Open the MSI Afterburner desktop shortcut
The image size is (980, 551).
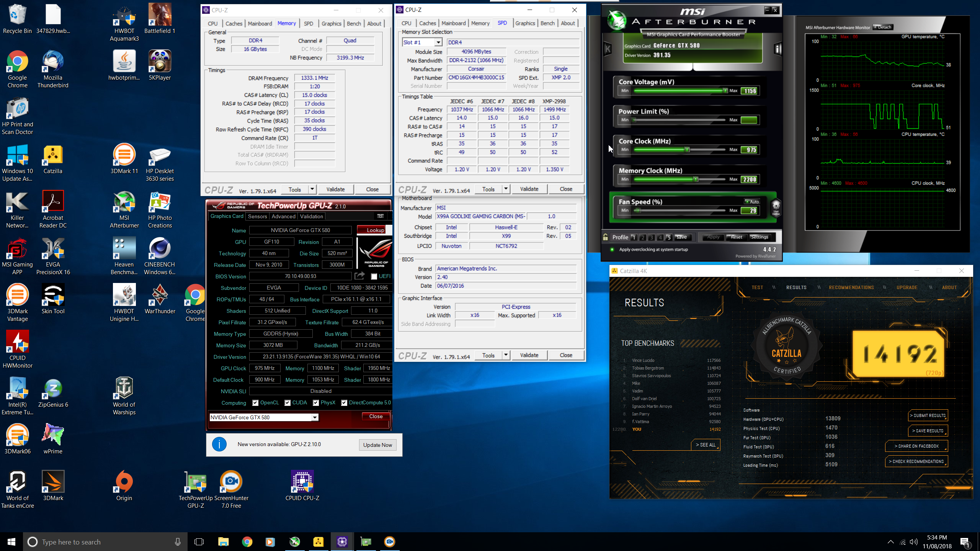click(124, 209)
